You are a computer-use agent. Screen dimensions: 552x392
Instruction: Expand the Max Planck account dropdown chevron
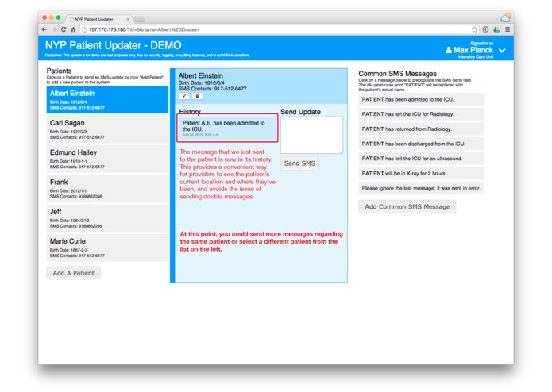pyautogui.click(x=503, y=51)
